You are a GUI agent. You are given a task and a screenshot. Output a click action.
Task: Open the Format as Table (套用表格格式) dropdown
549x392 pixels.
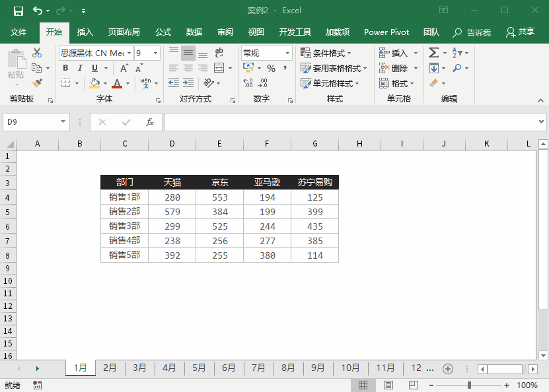(x=334, y=68)
